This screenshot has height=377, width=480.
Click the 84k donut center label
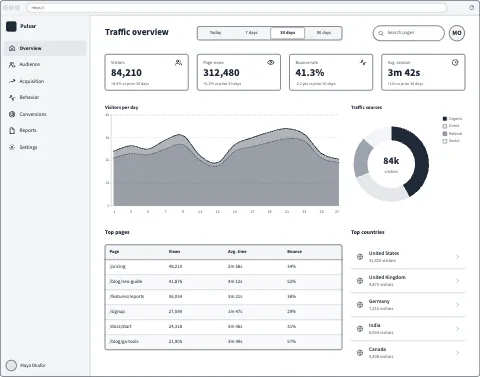391,161
